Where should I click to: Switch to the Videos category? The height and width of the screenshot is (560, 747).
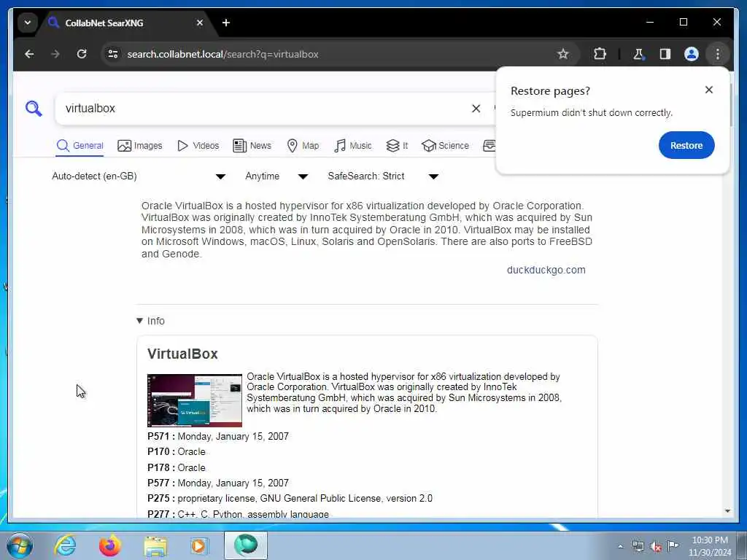198,146
